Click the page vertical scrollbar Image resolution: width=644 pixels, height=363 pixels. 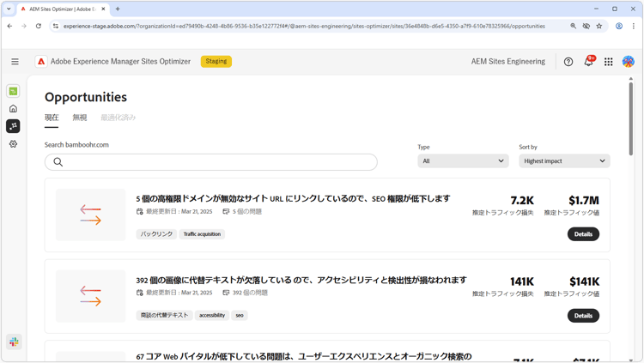point(631,118)
